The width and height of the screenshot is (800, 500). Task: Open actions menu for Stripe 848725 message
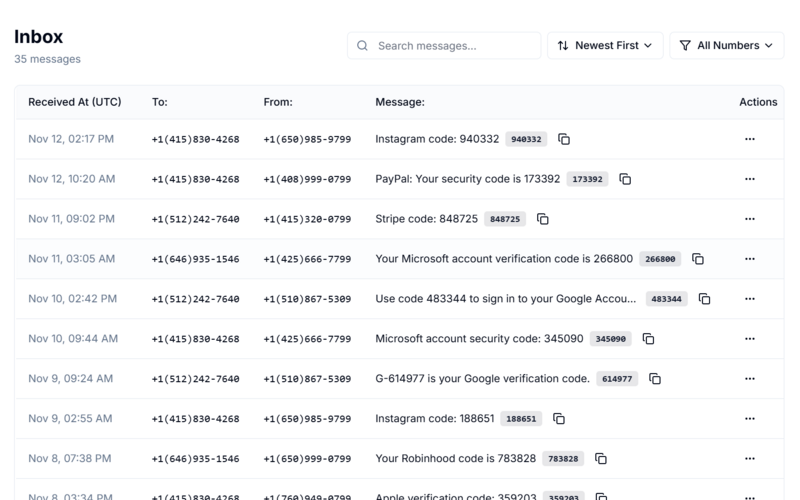click(x=749, y=219)
